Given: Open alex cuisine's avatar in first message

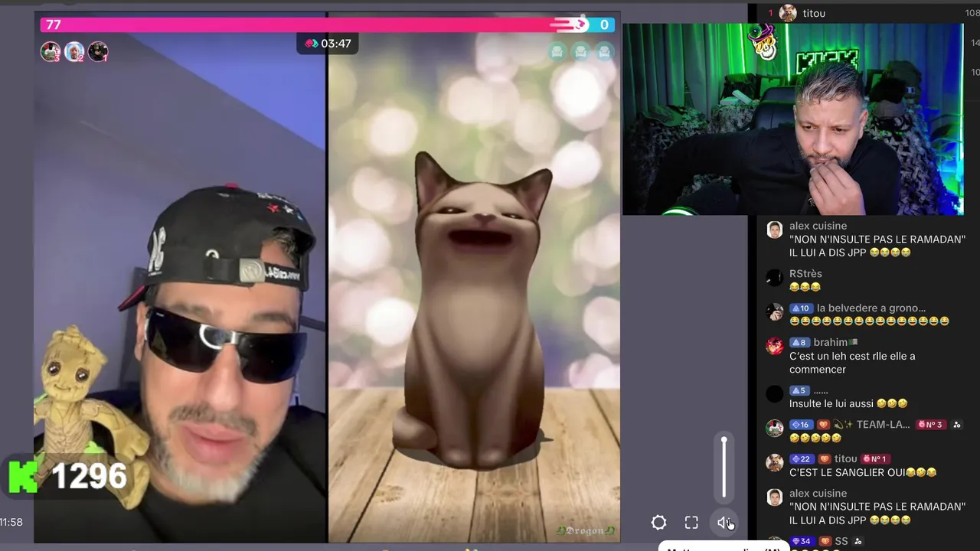Looking at the screenshot, I should (x=775, y=230).
